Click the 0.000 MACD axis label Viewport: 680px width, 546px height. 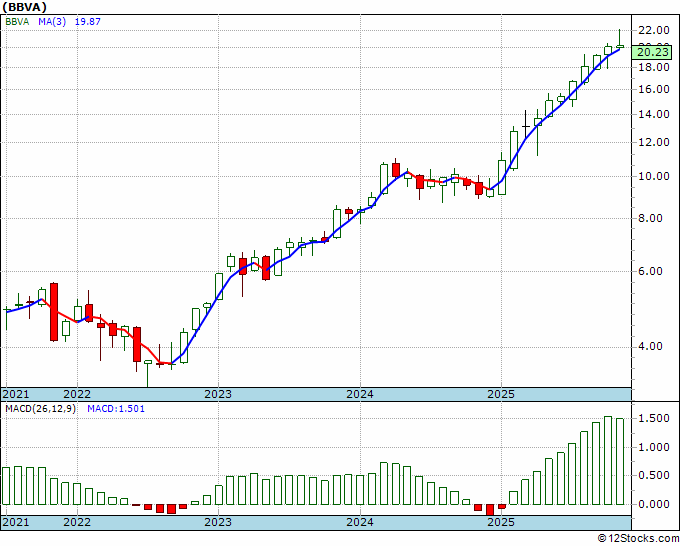tap(654, 504)
